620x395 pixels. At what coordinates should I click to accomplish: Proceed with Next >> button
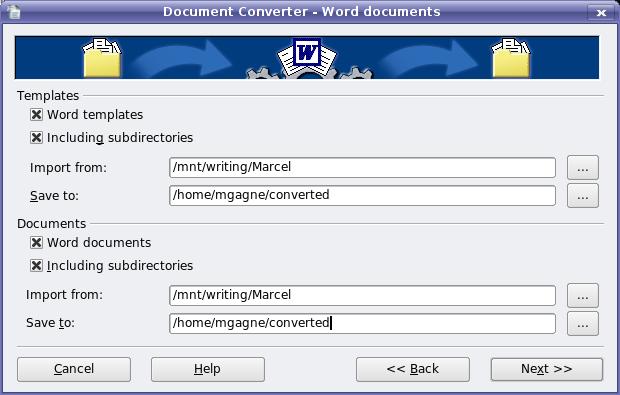pos(547,369)
